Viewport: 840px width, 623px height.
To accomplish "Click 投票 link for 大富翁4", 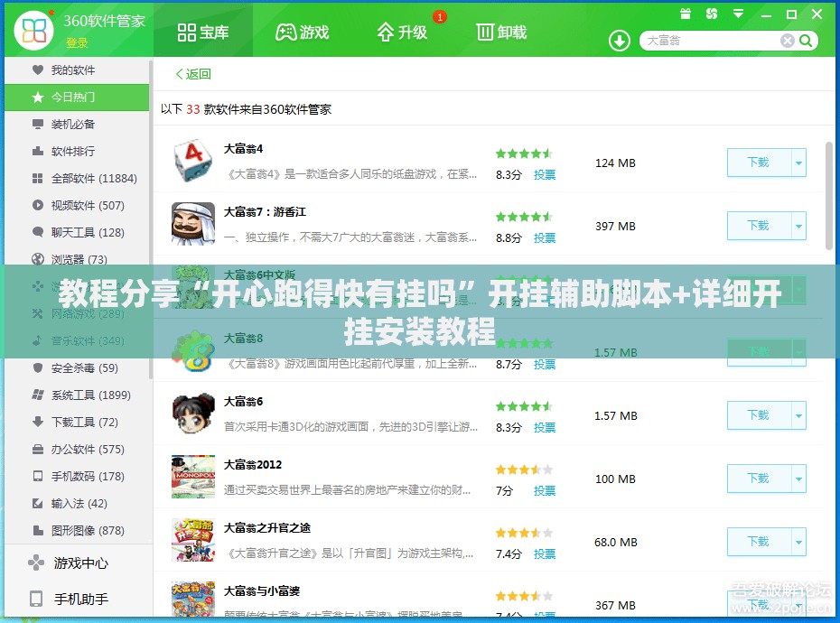I will click(x=545, y=174).
